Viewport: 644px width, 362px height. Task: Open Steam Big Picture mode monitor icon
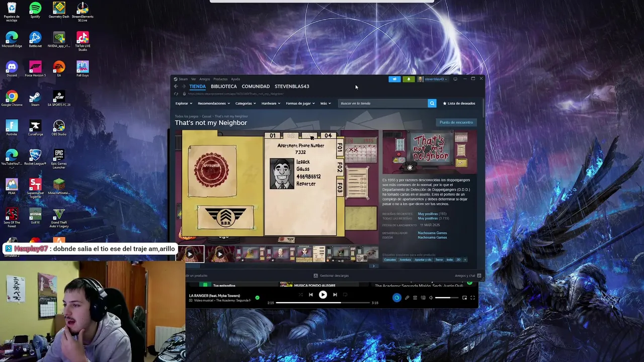pyautogui.click(x=455, y=79)
